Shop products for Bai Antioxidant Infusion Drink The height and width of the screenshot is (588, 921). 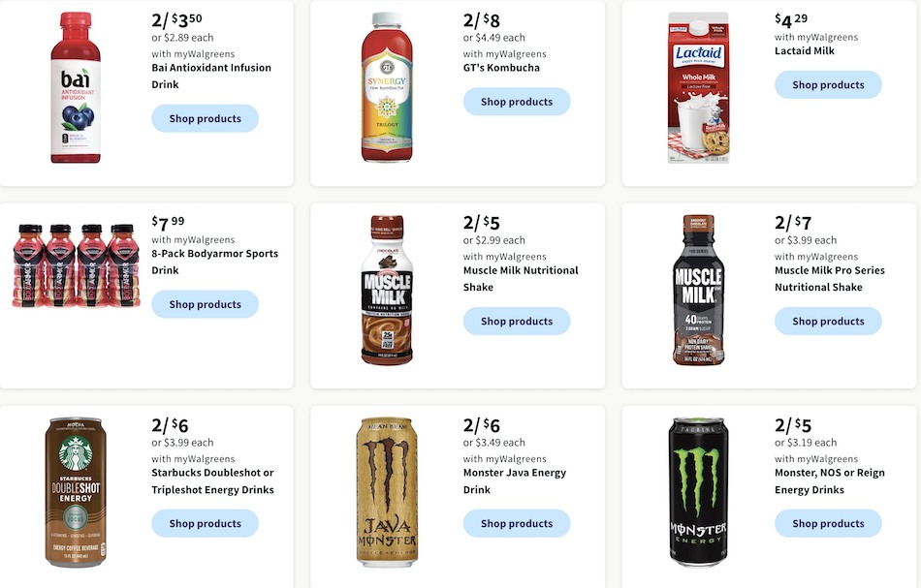[x=205, y=118]
